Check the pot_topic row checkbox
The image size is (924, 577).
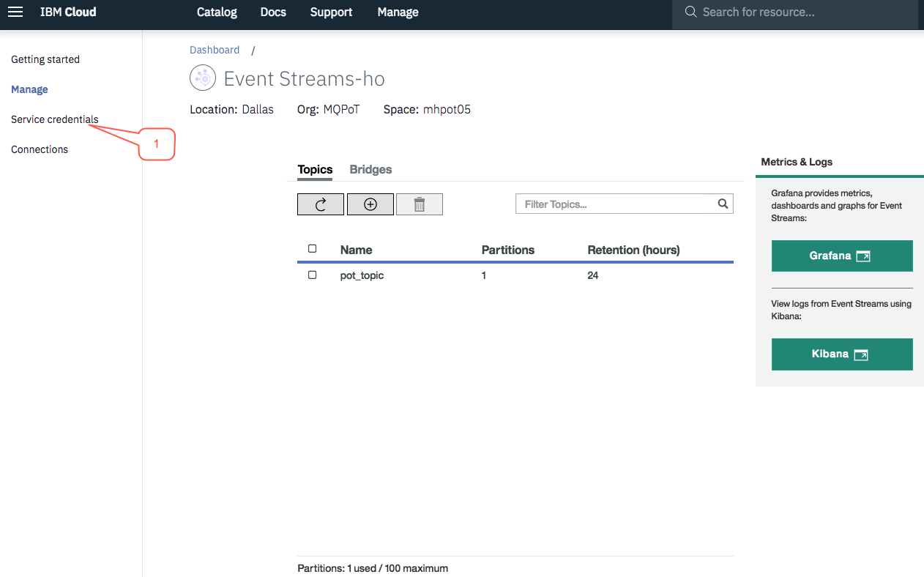tap(313, 275)
